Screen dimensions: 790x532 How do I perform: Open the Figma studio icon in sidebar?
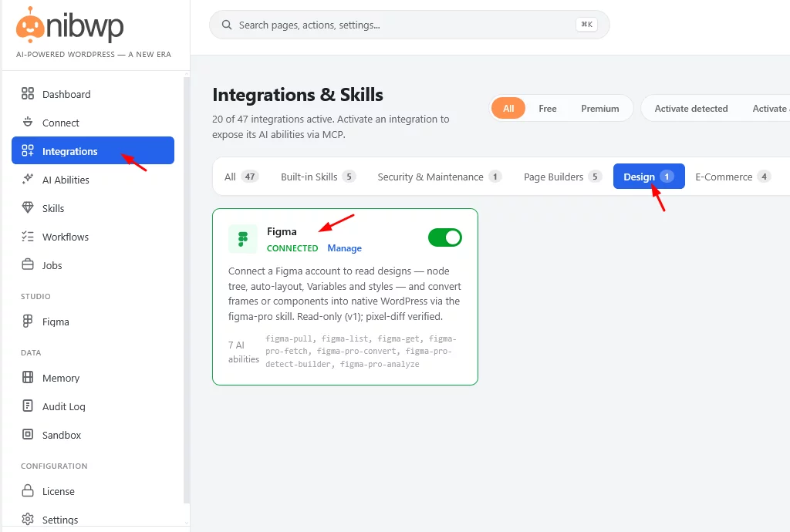[28, 321]
